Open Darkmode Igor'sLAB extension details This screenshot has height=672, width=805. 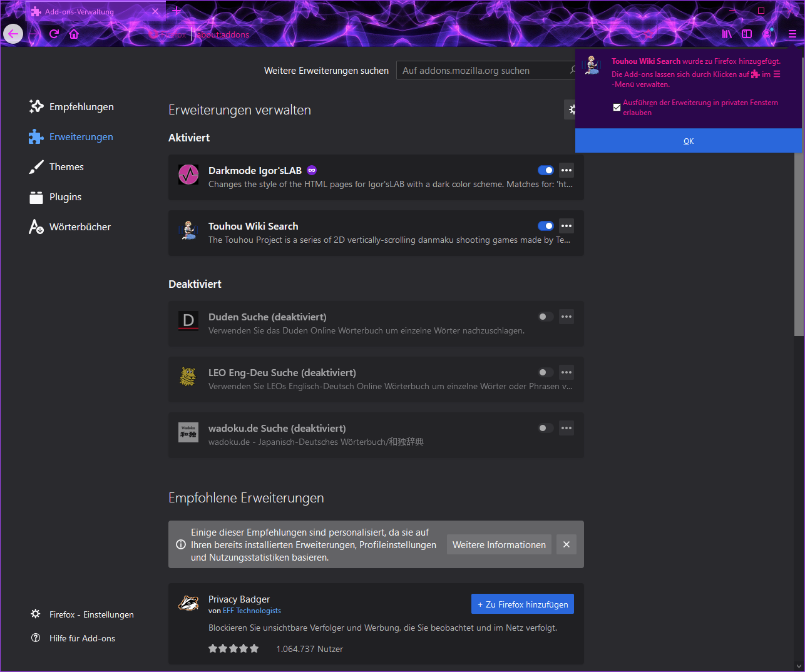255,170
